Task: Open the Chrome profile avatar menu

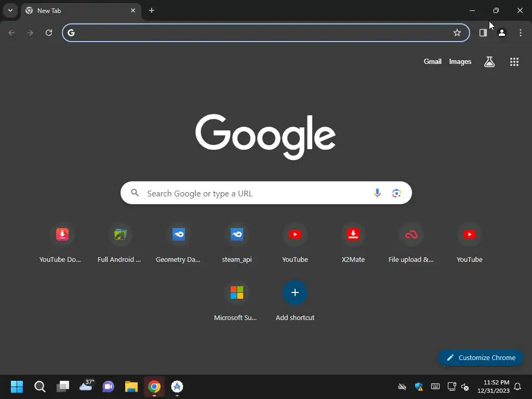Action: tap(502, 33)
